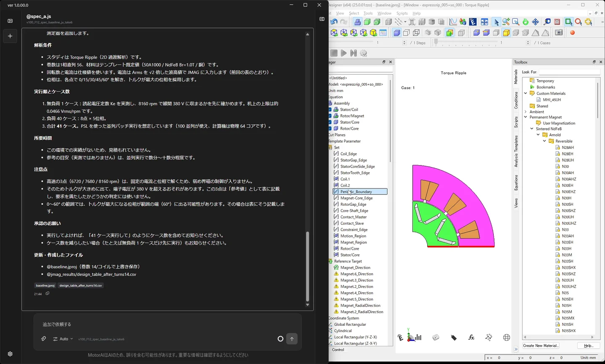This screenshot has width=605, height=364.
Task: Open the design_table_after_turns14.csv chip
Action: [81, 285]
